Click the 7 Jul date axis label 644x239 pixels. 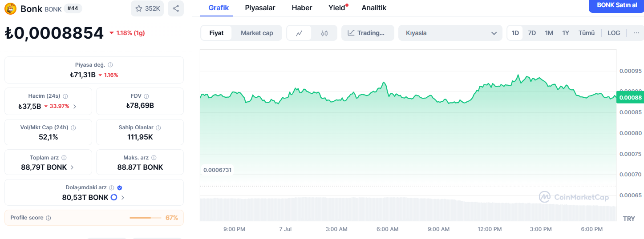tap(285, 229)
